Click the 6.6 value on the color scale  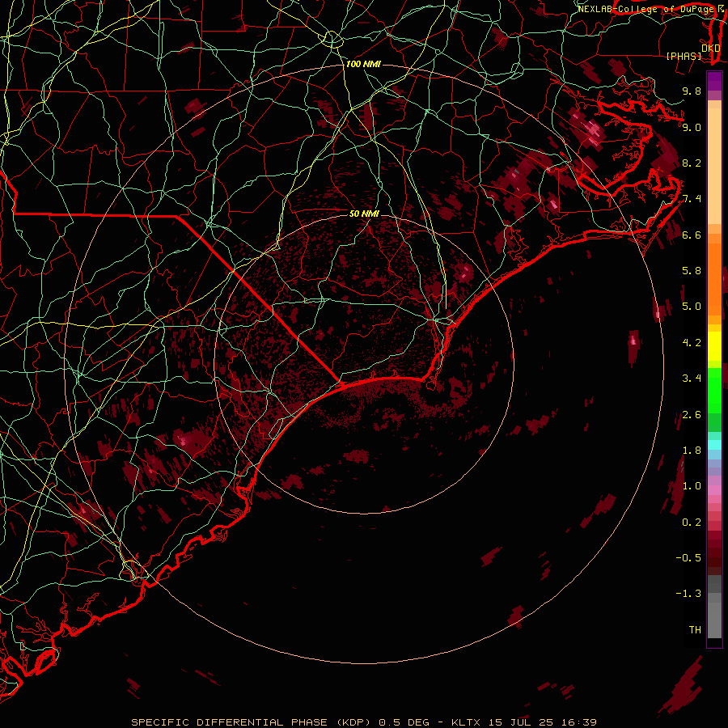(692, 235)
